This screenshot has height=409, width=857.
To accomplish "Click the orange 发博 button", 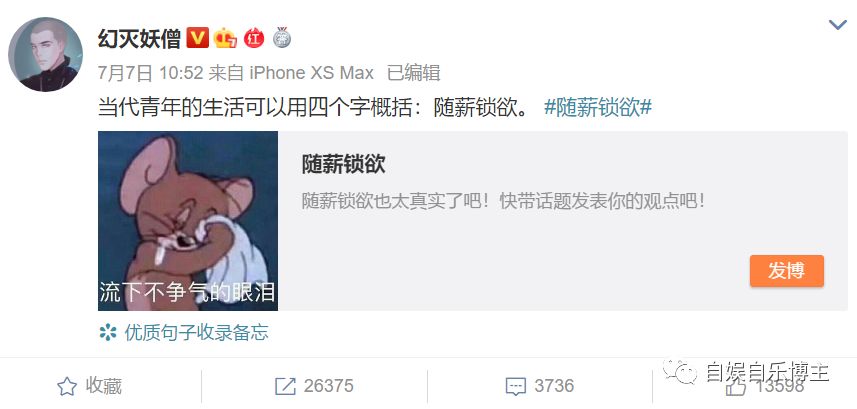I will (786, 270).
